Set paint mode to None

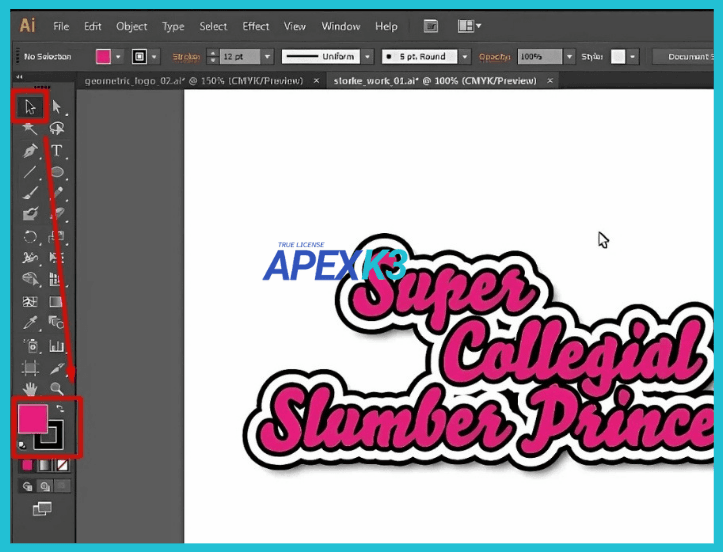coord(62,465)
